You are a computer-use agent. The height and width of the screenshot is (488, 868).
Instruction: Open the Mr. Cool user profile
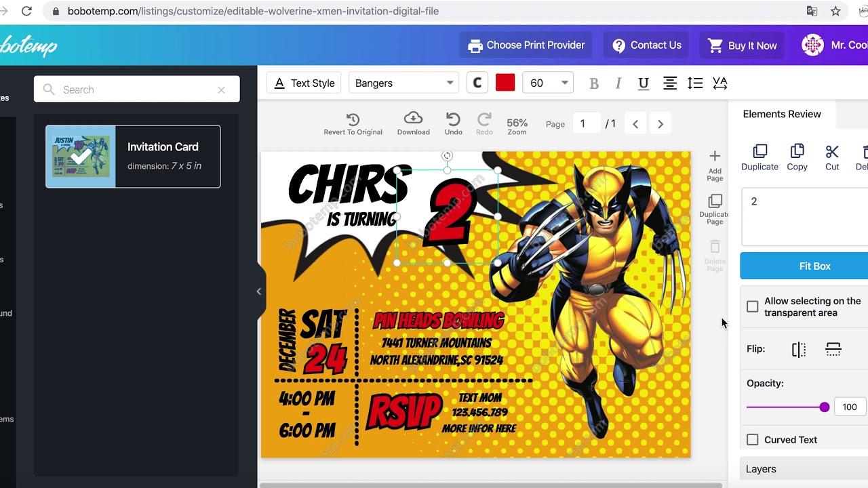point(835,45)
